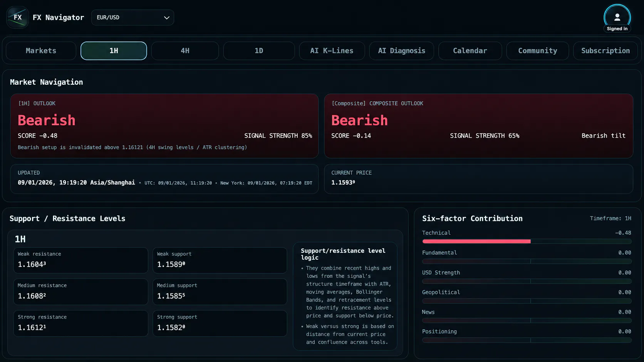
Task: Expand the EUR/USD pair dropdown chevron
Action: pyautogui.click(x=166, y=18)
